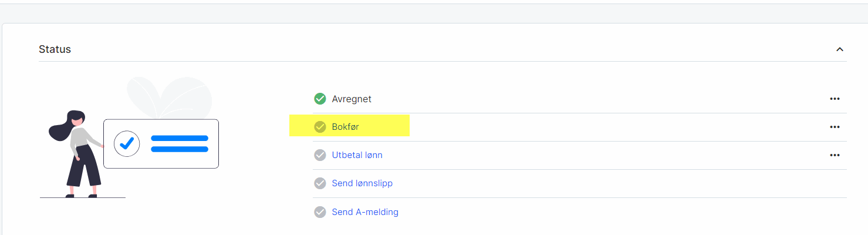Click the blue lines in illustration card

[180, 143]
